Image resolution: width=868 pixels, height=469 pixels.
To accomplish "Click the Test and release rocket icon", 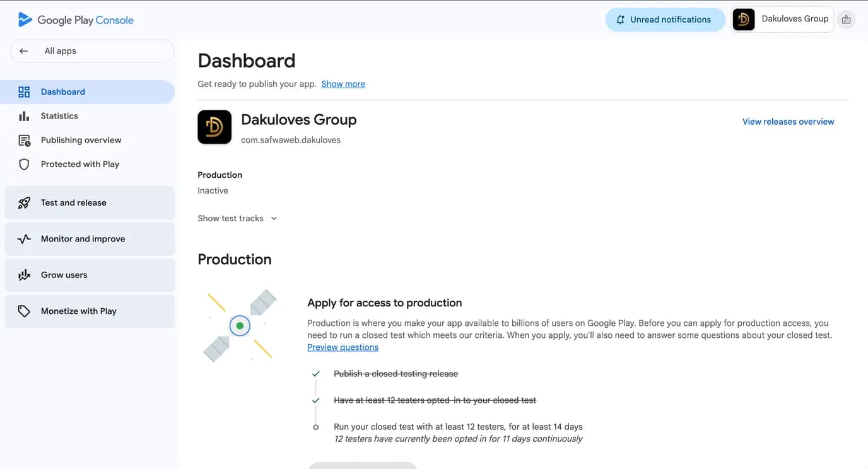I will pos(24,203).
